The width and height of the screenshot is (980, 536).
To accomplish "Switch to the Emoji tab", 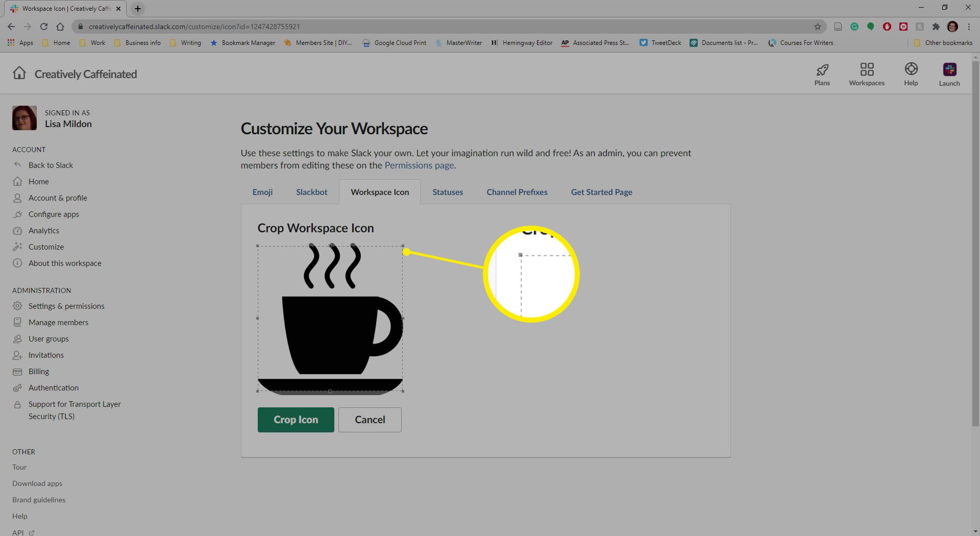I will point(262,192).
